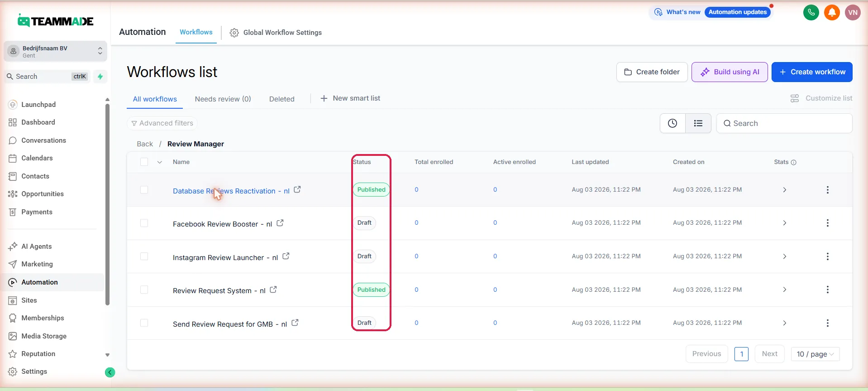Open Reputation in sidebar
The width and height of the screenshot is (868, 391).
pyautogui.click(x=38, y=354)
